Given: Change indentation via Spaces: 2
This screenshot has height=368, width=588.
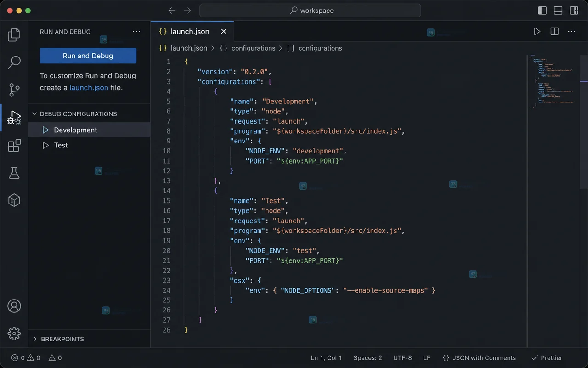Looking at the screenshot, I should [x=367, y=357].
